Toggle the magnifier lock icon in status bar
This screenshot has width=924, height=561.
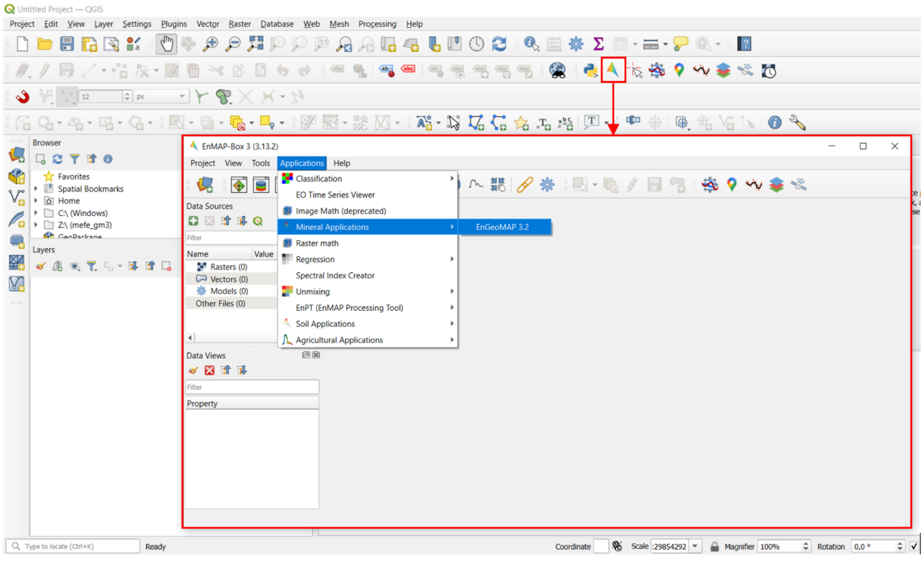[714, 547]
